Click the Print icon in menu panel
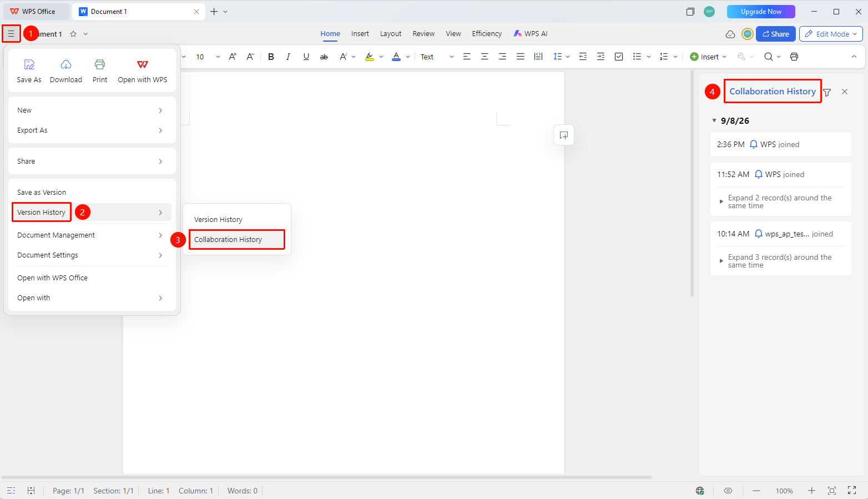The image size is (868, 499). (x=100, y=64)
